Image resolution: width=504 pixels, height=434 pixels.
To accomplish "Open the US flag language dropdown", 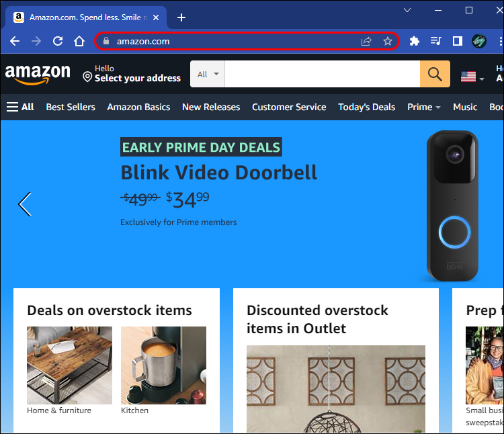I will tap(472, 77).
